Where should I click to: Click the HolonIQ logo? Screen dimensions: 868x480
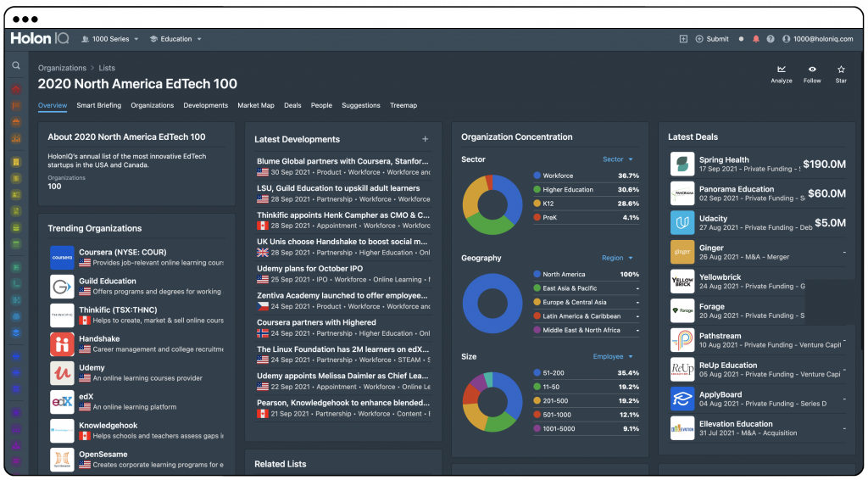click(40, 38)
